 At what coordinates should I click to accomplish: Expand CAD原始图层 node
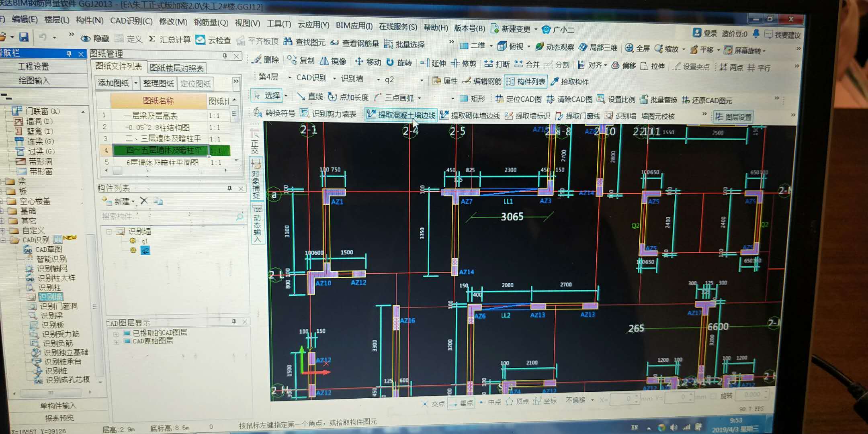click(116, 342)
